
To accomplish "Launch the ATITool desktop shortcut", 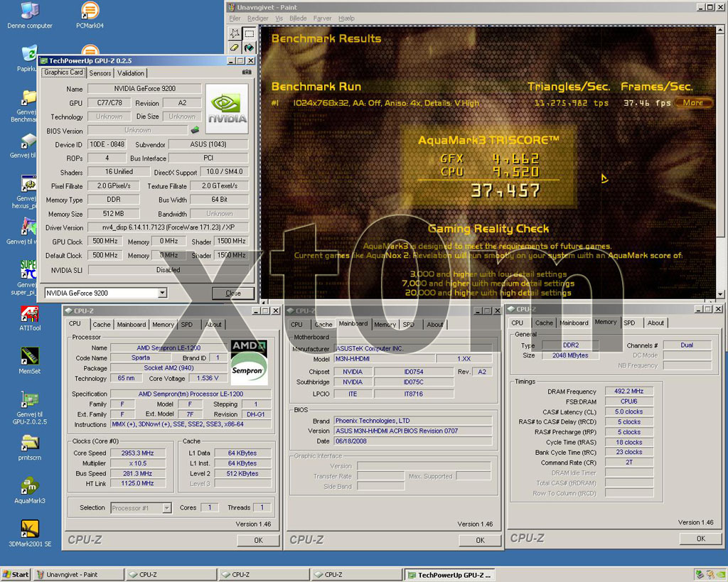I will 30,318.
